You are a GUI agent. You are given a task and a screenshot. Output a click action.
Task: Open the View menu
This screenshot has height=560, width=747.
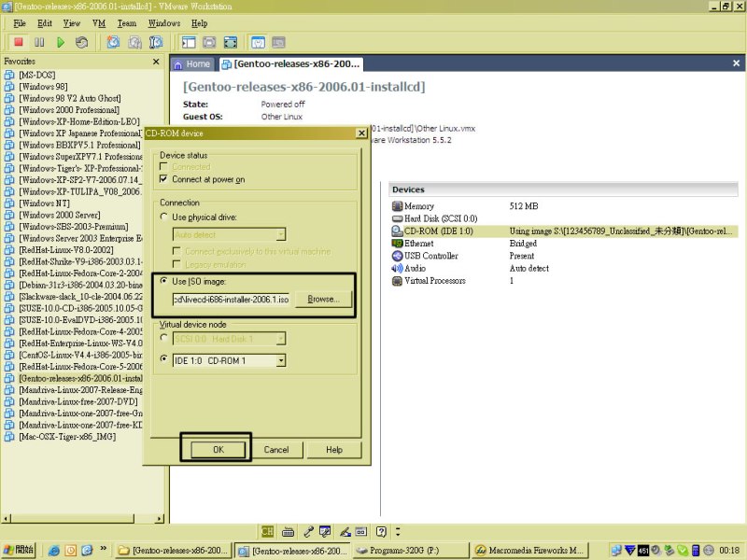coord(72,23)
